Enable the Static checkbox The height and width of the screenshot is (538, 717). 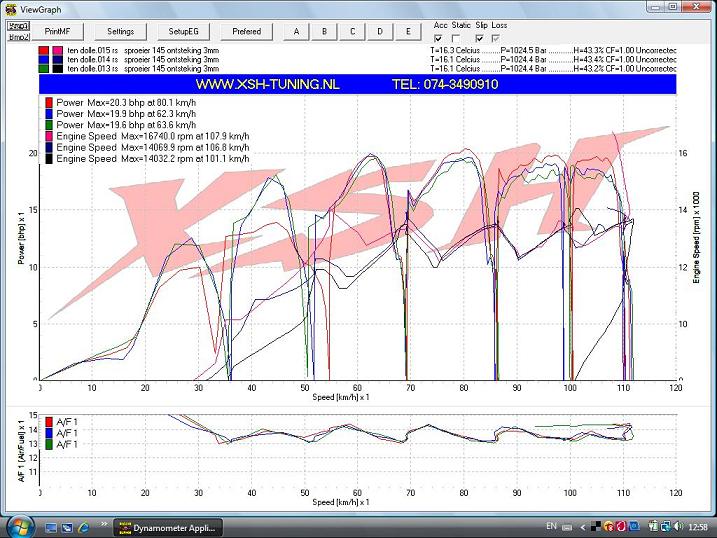(456, 38)
